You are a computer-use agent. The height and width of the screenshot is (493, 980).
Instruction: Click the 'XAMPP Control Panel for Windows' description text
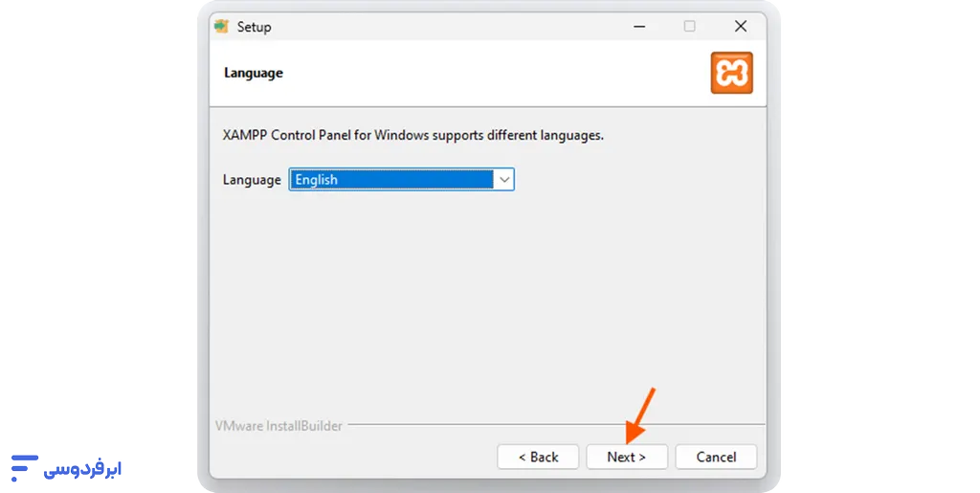(413, 135)
